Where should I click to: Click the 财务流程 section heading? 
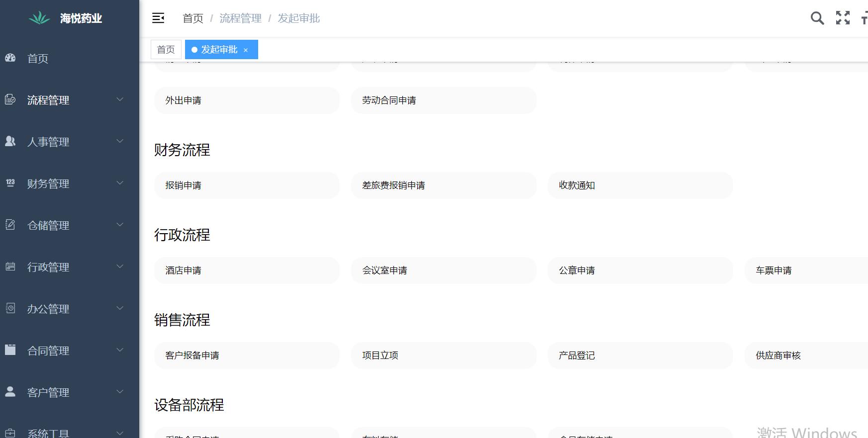pos(182,150)
